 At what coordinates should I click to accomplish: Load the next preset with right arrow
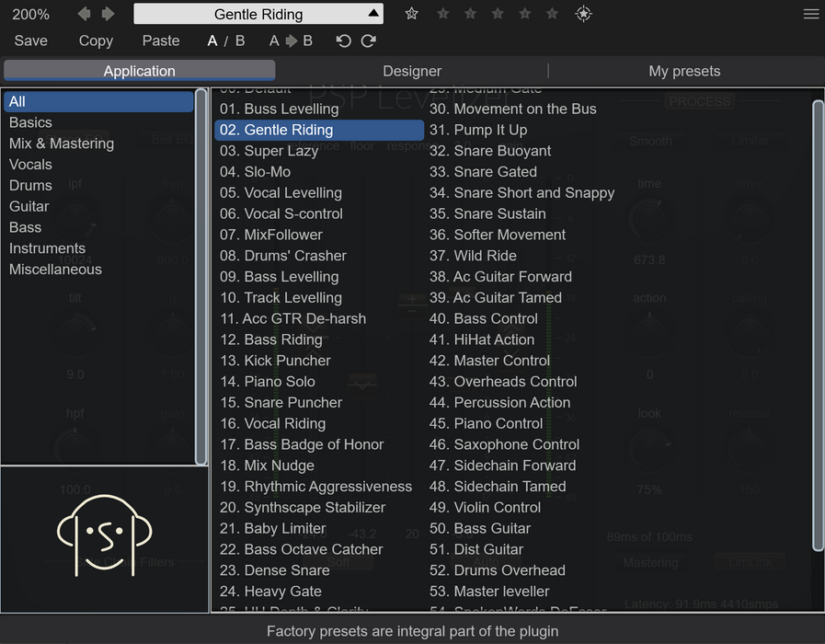pyautogui.click(x=108, y=14)
